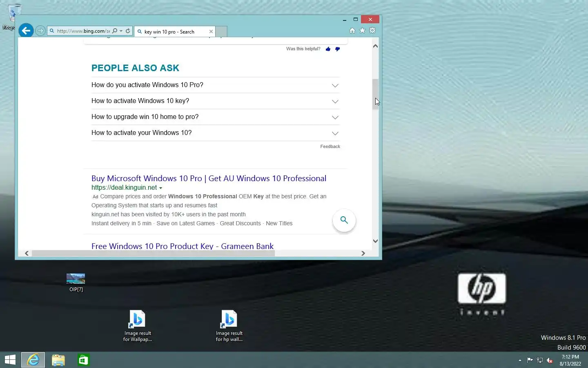Expand 'How to activate Windows 10 key?'
Image resolution: width=588 pixels, height=368 pixels.
216,101
